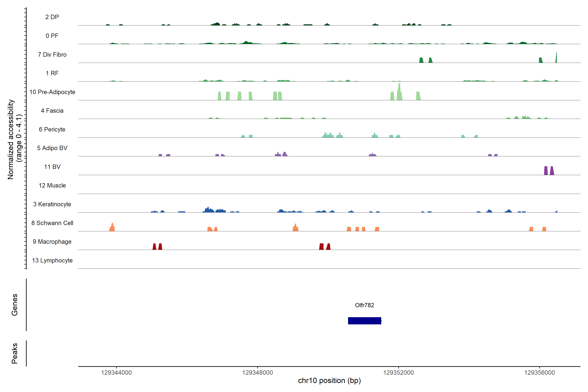This screenshot has height=392, width=588.
Task: Click the Olfr782 gene block
Action: pos(365,321)
